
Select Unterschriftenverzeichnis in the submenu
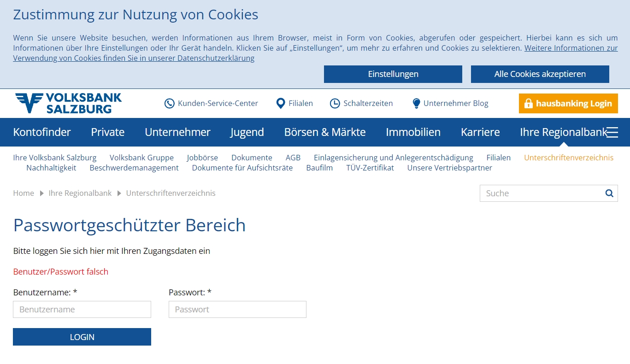(569, 158)
